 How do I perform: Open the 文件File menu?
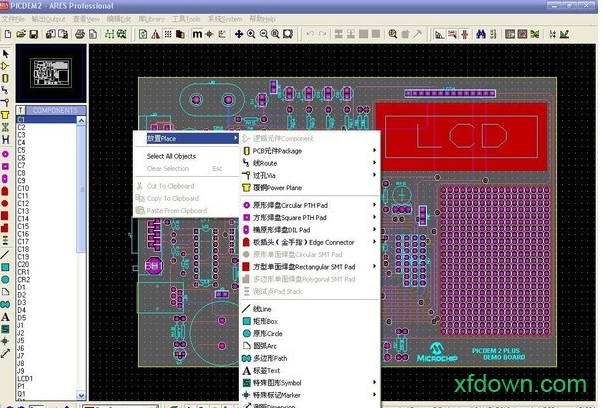pyautogui.click(x=15, y=18)
